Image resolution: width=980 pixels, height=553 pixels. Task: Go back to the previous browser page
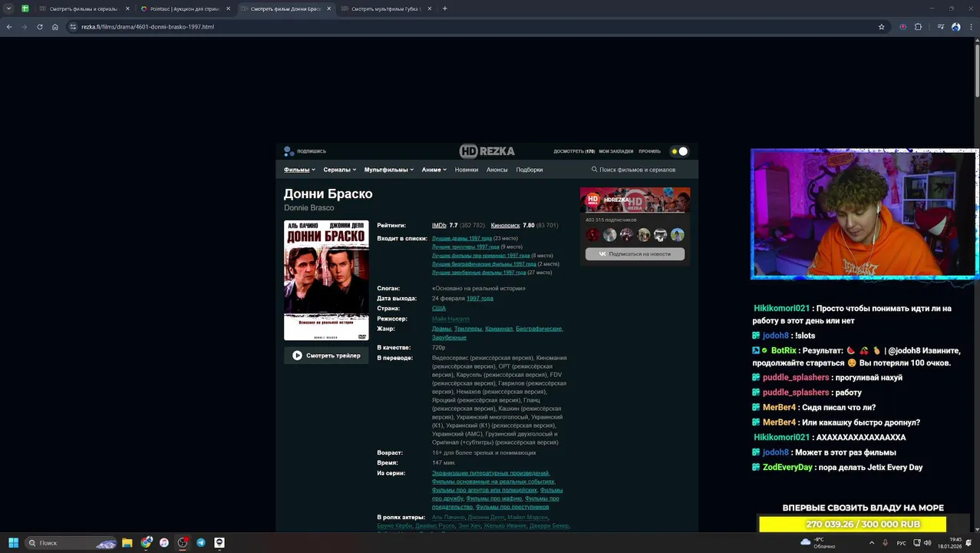tap(9, 27)
